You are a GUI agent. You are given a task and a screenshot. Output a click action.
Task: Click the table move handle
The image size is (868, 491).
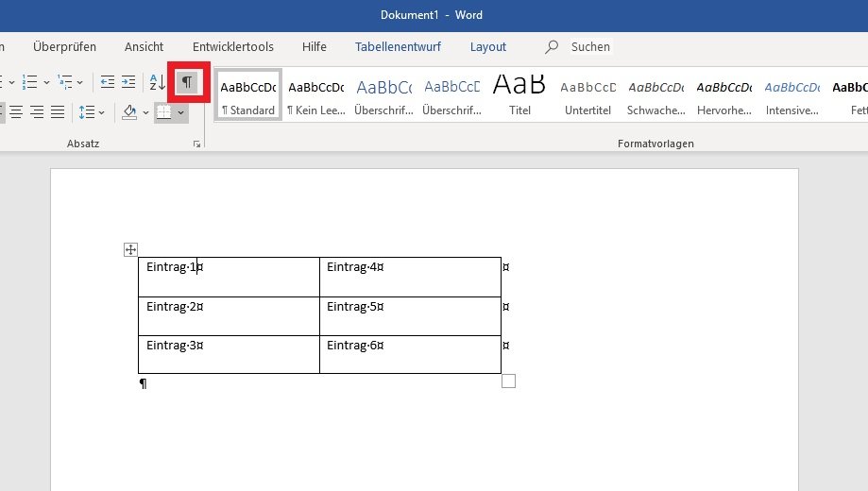pyautogui.click(x=130, y=249)
